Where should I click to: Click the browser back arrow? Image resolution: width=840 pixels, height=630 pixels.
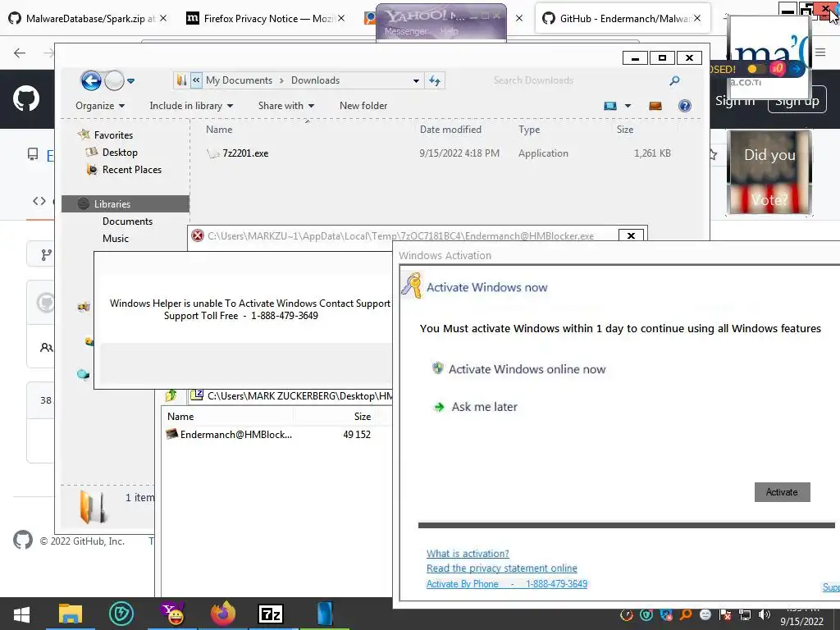tap(20, 52)
